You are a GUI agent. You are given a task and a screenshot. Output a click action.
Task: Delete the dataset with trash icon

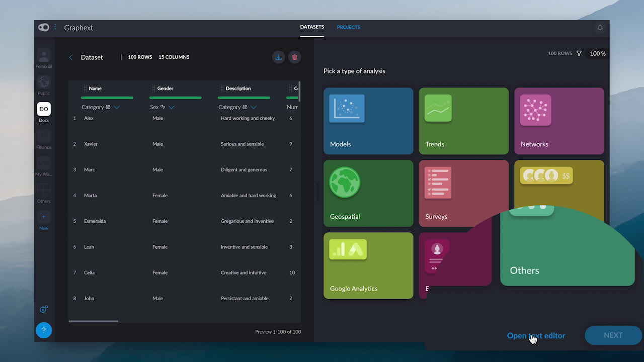tap(295, 57)
